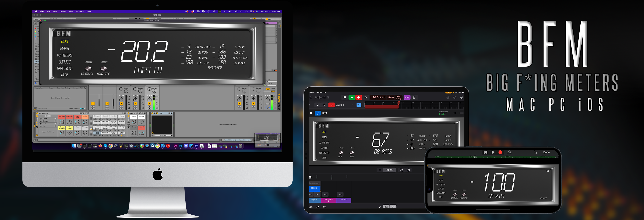This screenshot has width=644, height=220.
Task: Toggle track 3 activator in Live mixer
Action: [x=121, y=103]
